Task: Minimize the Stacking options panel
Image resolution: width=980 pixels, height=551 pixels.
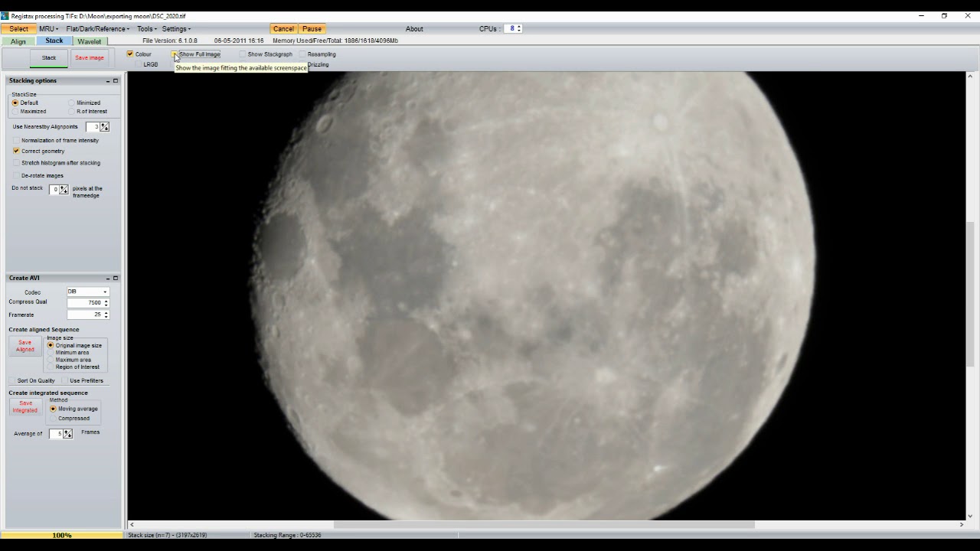Action: pos(108,81)
